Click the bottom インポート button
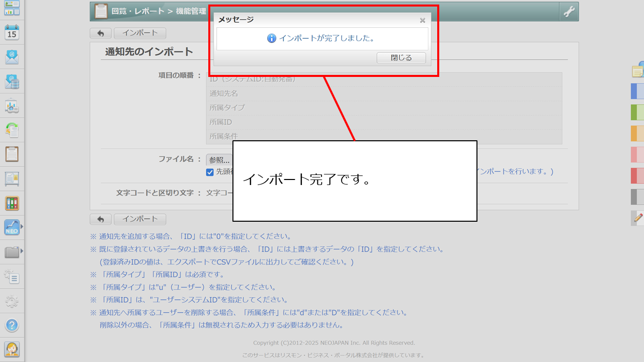Viewport: 644px width, 362px height. 140,219
